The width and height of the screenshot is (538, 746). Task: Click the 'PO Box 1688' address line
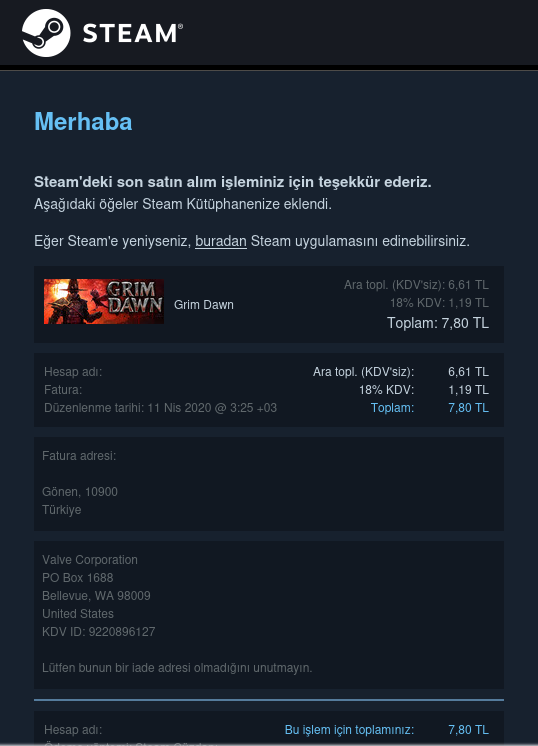[78, 578]
